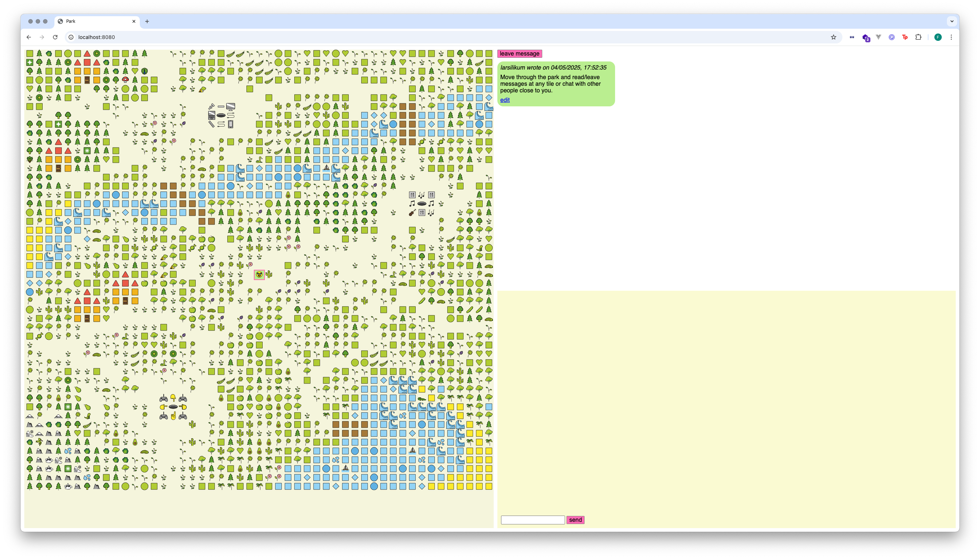Open a new browser tab with the plus button
Screen dimensions: 980x559
click(x=147, y=21)
